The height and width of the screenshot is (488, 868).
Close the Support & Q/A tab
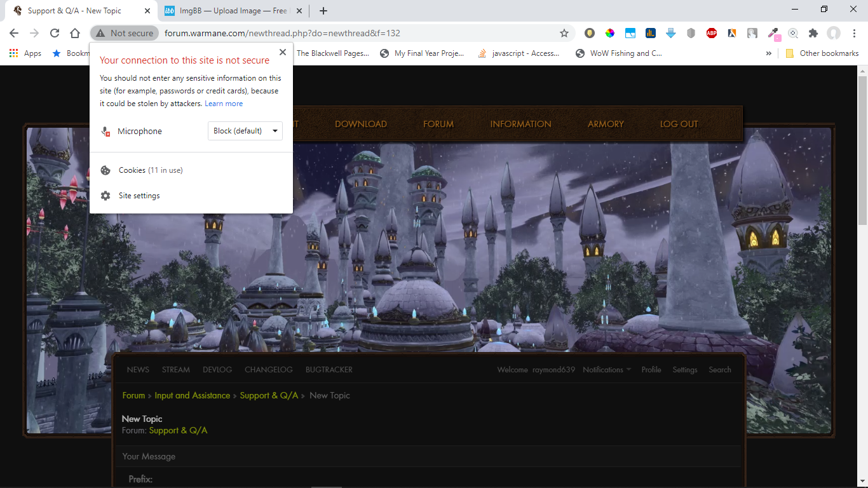(x=147, y=11)
